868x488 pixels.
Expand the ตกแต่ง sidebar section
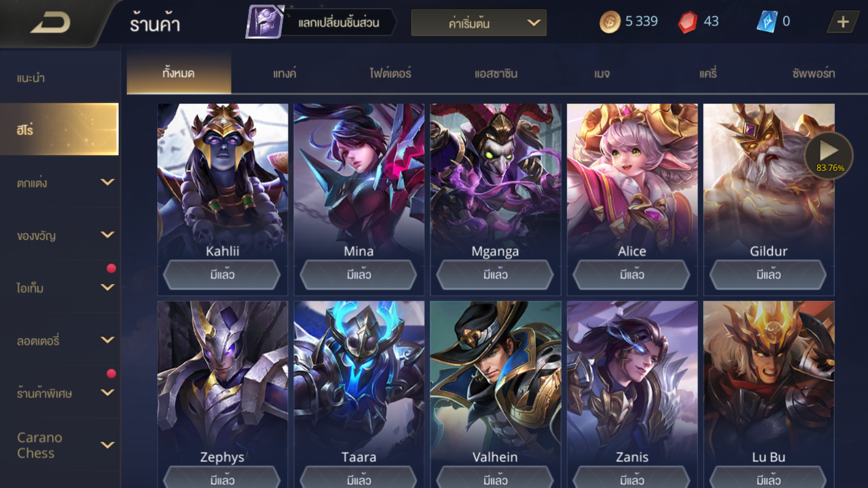[x=60, y=183]
